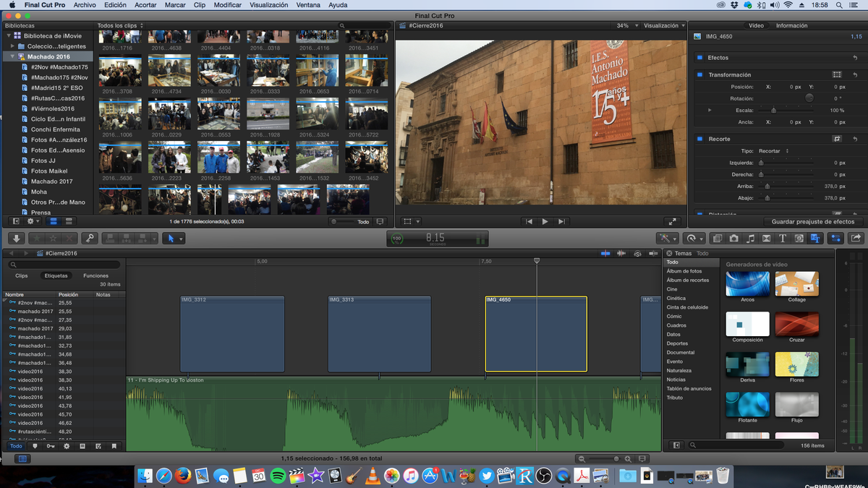Switch browser to list view
Viewport: 868px width, 488px height.
(x=69, y=221)
